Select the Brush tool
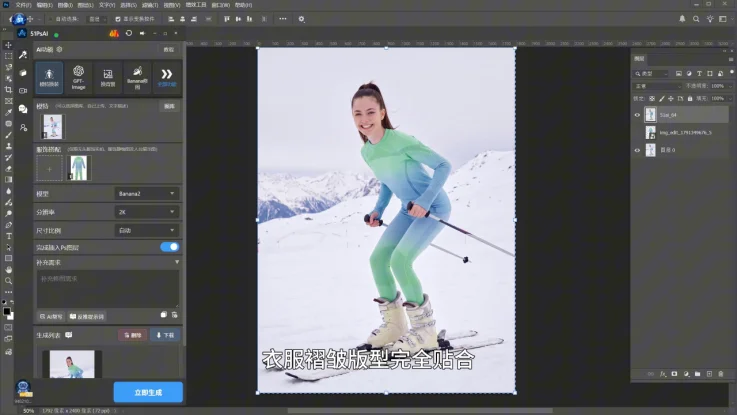Viewport: 737px width, 415px height. click(8, 135)
